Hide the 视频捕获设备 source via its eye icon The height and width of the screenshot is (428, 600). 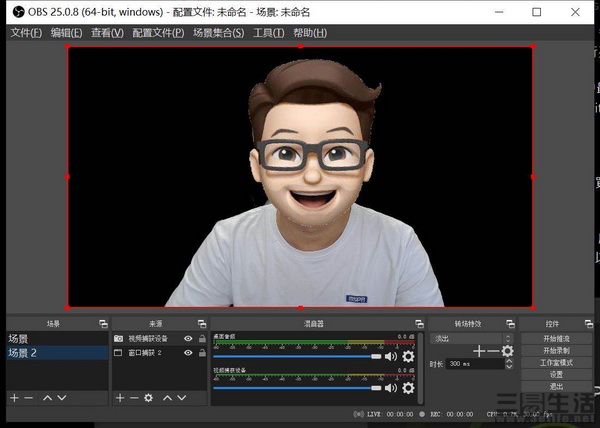point(188,338)
